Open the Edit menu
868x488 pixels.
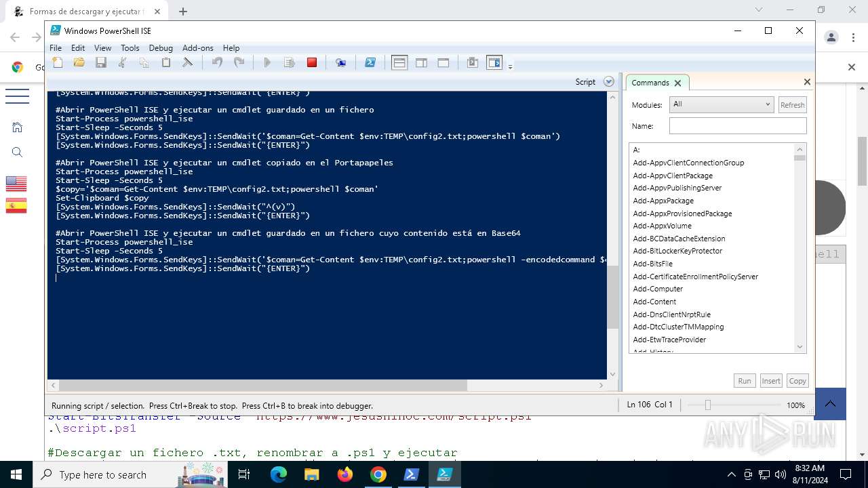coord(78,47)
